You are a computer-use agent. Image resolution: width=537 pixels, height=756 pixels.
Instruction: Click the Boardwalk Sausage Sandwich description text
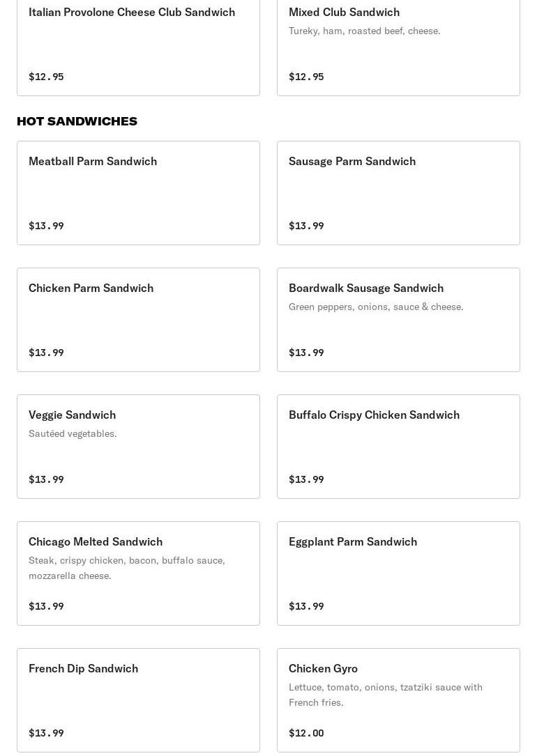point(376,307)
